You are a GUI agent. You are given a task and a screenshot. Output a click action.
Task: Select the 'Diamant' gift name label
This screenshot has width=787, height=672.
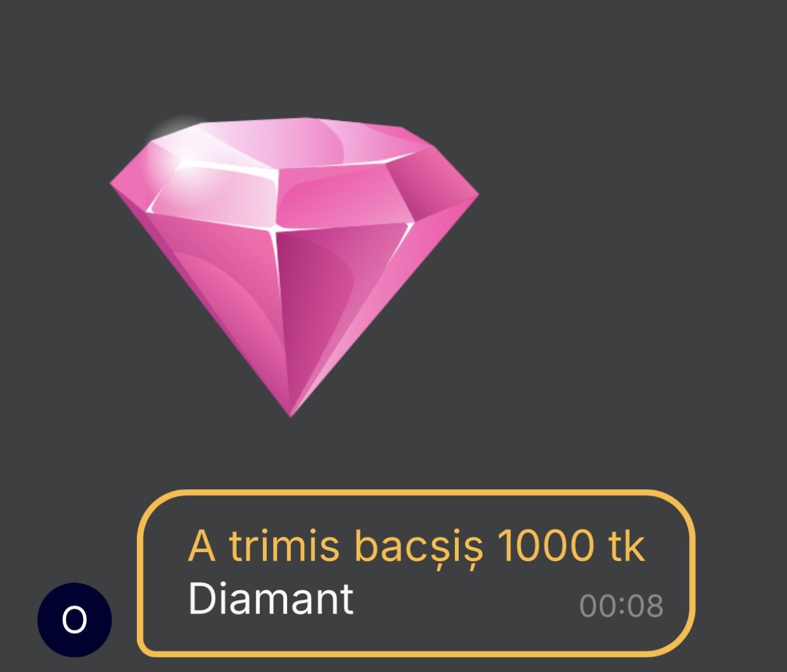click(x=271, y=598)
